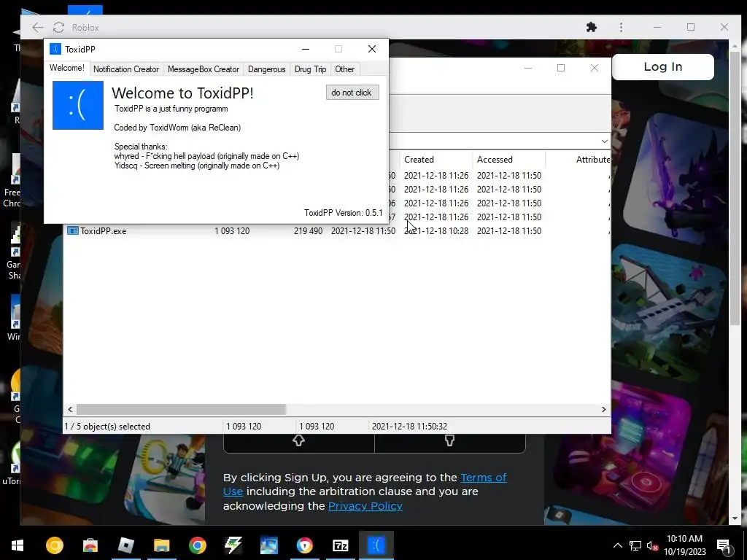This screenshot has height=560, width=747.
Task: Switch to the Other tab
Action: point(344,69)
